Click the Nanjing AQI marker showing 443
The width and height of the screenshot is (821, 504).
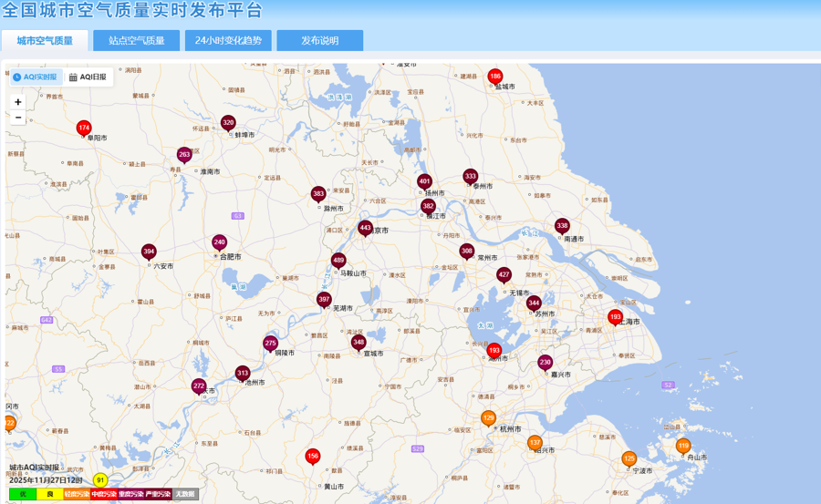click(365, 228)
